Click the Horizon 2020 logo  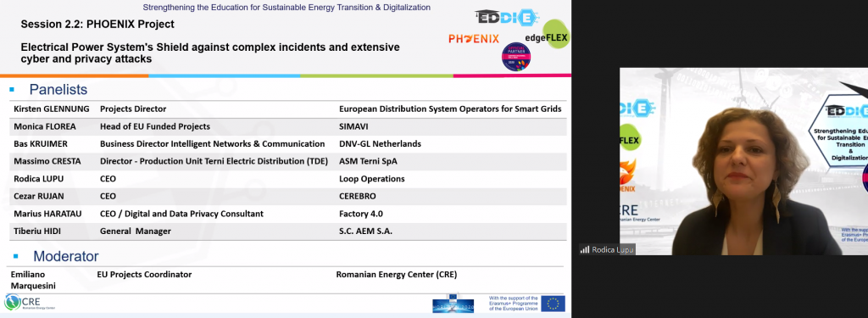[453, 303]
